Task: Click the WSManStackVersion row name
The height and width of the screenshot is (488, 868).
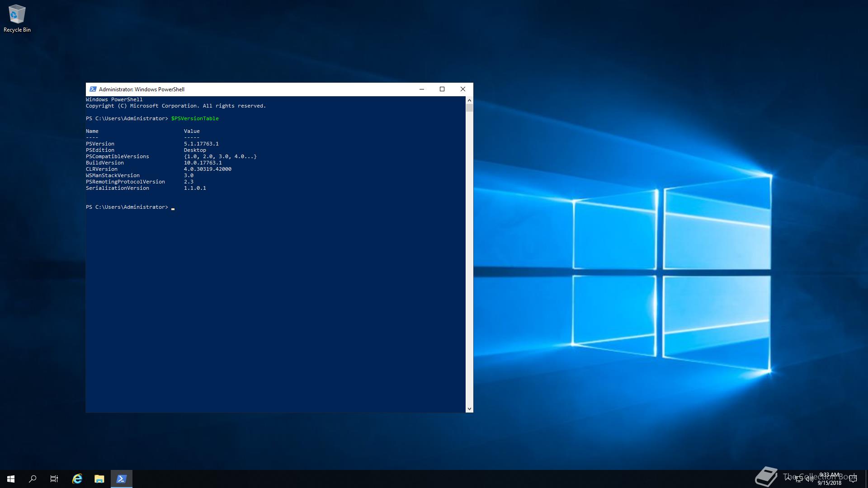Action: tap(113, 175)
